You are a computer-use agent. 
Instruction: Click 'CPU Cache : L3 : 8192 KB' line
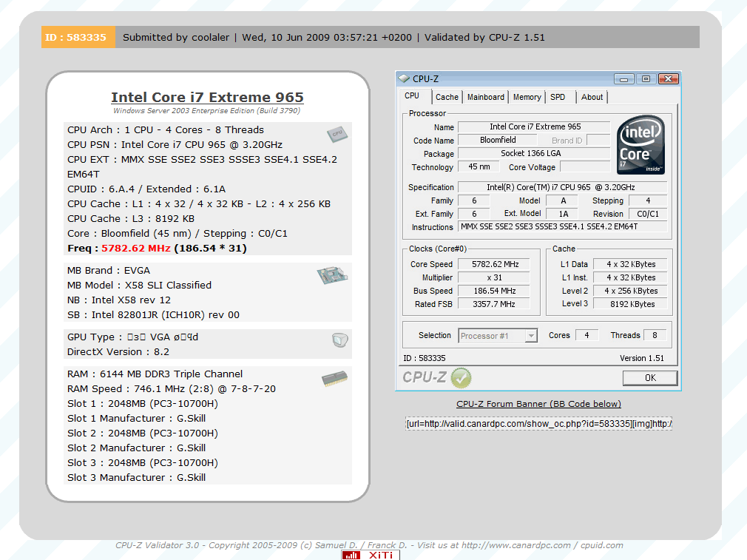(130, 219)
